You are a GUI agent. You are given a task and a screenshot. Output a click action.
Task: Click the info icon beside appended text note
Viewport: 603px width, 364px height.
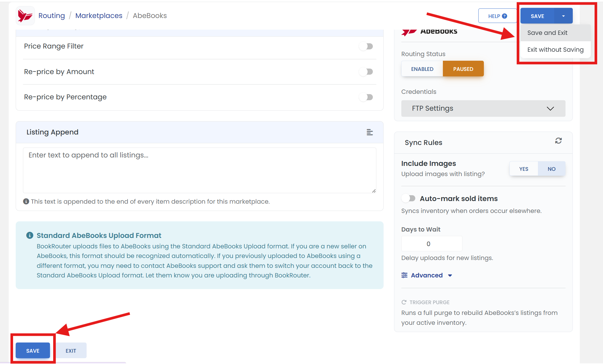pyautogui.click(x=26, y=201)
